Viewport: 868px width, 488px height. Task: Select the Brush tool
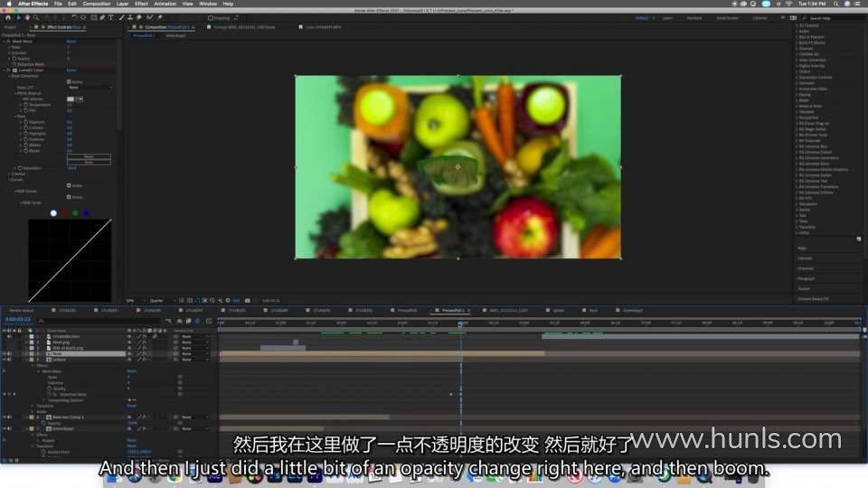121,18
